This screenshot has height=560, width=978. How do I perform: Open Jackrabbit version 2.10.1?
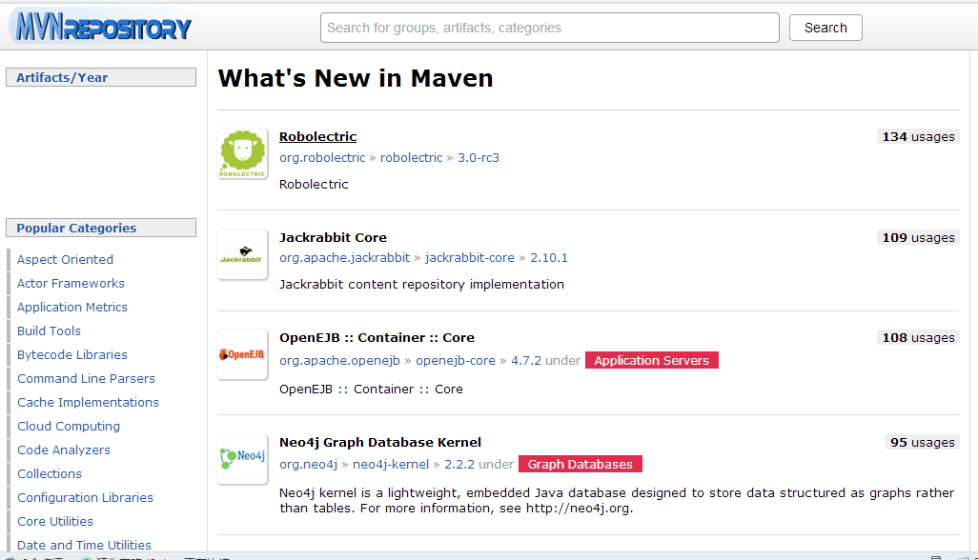(x=549, y=258)
